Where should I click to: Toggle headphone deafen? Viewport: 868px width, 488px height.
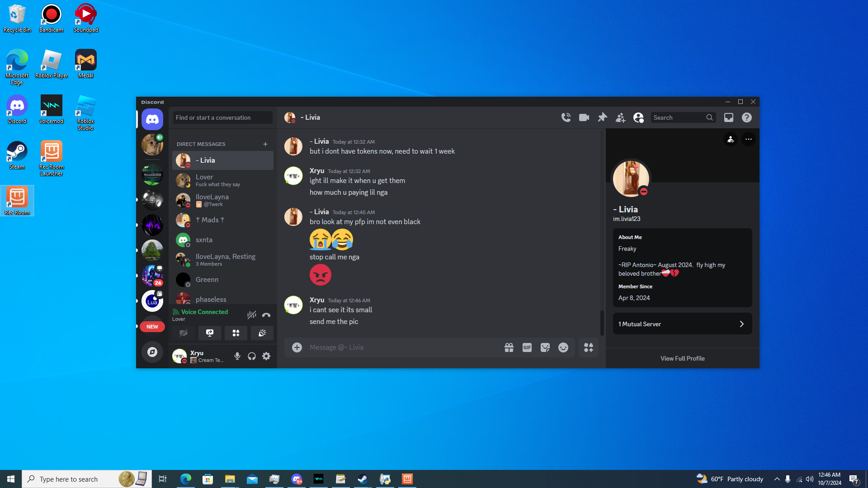pos(252,356)
